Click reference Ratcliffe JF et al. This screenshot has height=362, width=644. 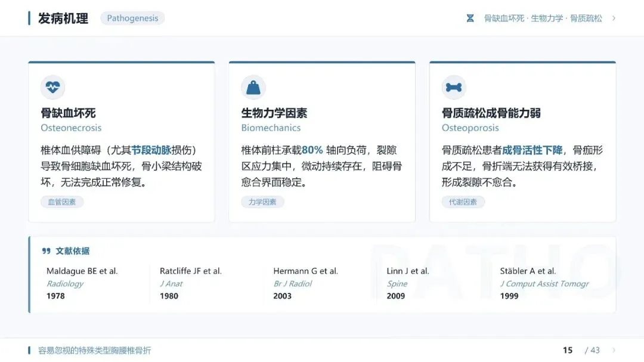[191, 271]
